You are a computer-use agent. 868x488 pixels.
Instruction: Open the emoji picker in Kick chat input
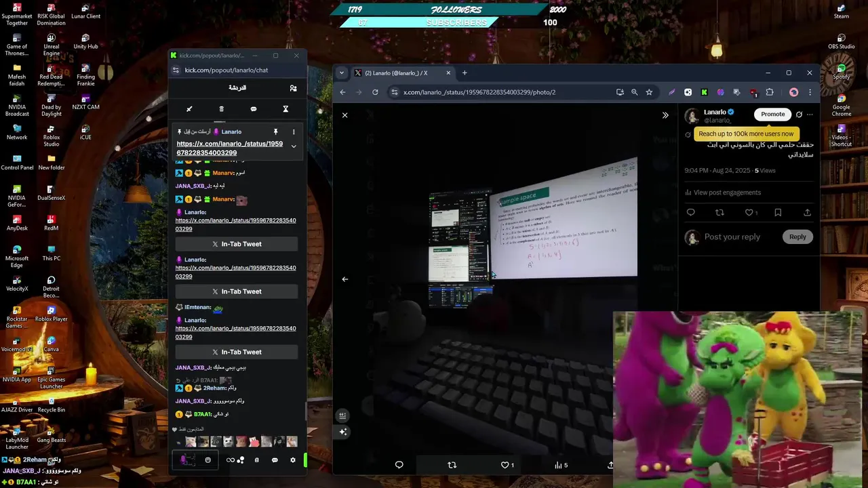click(x=208, y=460)
